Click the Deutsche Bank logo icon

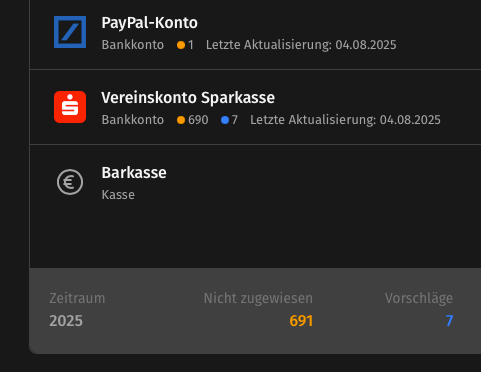(x=70, y=32)
